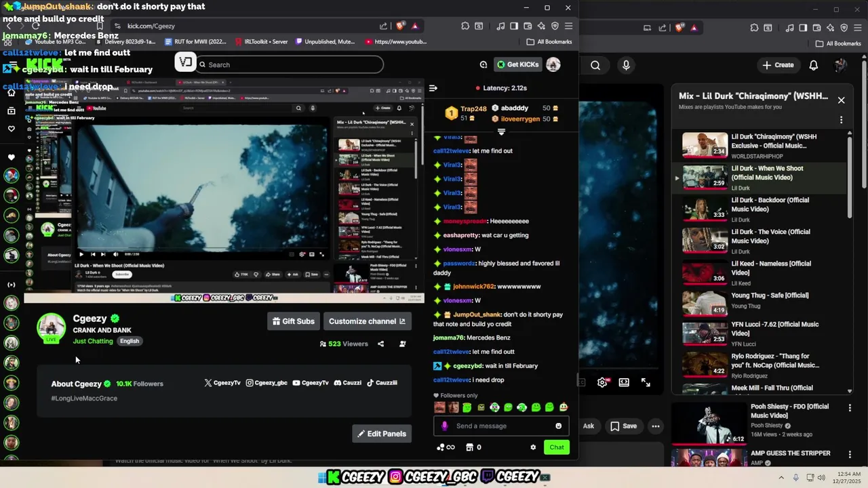Screen dimensions: 868x488
Task: Open Kick profile avatar menu
Action: click(x=553, y=64)
